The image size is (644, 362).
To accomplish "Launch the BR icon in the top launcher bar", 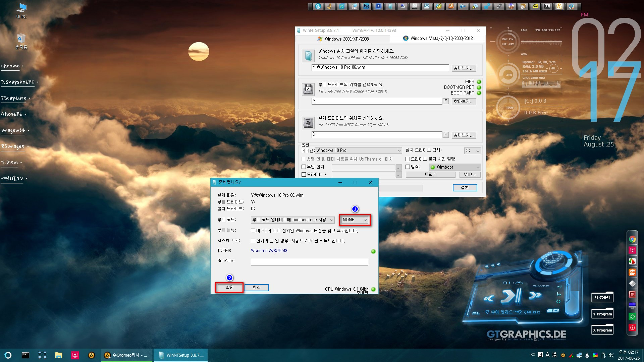I will 366,6.
